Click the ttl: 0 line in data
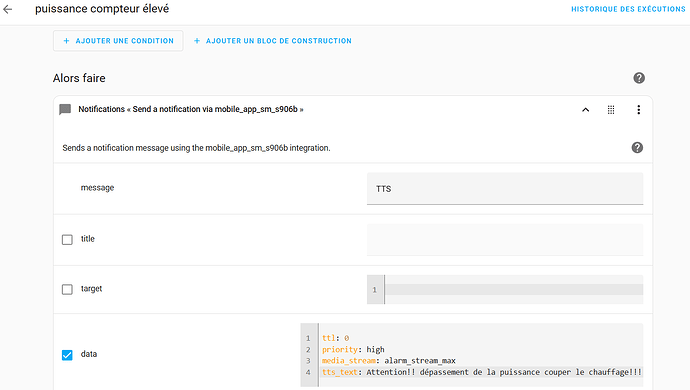The height and width of the screenshot is (390, 690). (x=335, y=338)
